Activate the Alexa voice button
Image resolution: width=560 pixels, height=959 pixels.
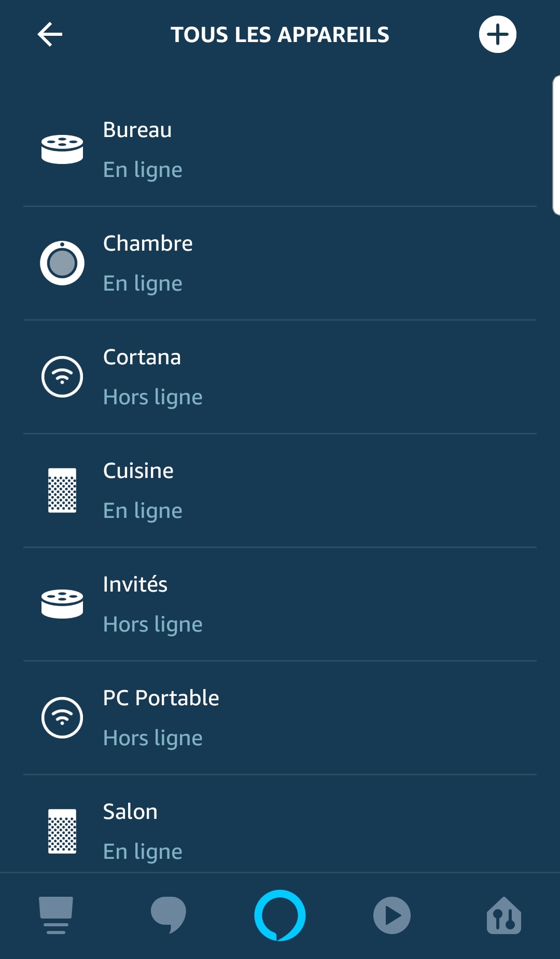point(280,915)
